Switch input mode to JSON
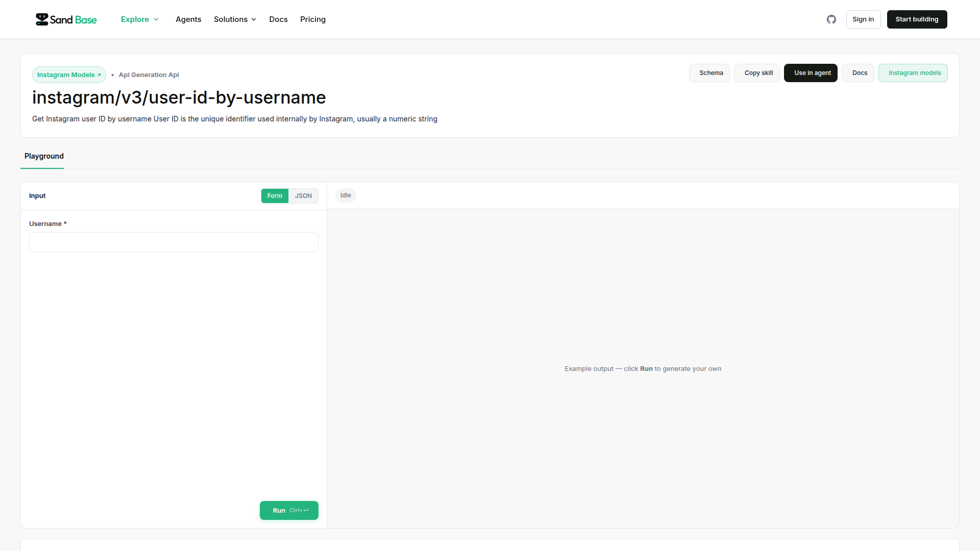Screen dimensions: 980x551 [303, 196]
